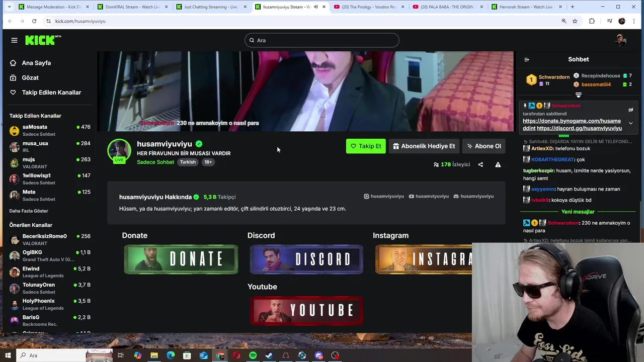Open husamviyuviyu YouTube channel link
This screenshot has width=644, height=362.
(x=429, y=197)
